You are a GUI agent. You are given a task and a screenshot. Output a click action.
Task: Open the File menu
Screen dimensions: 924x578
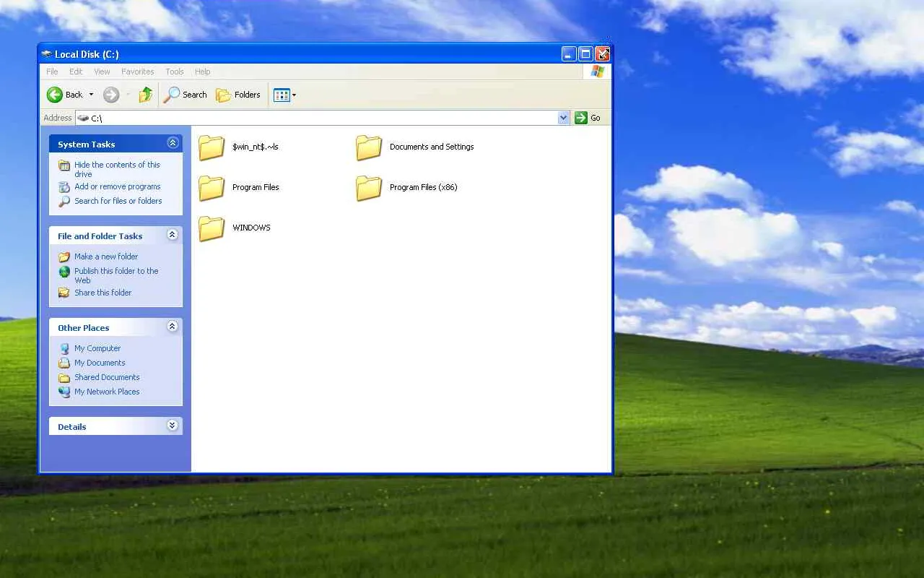point(52,72)
